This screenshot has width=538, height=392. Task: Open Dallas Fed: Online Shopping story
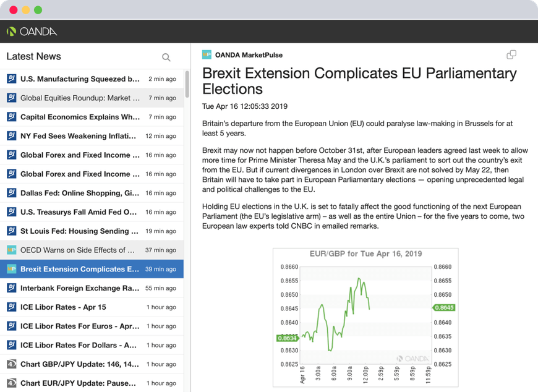79,193
